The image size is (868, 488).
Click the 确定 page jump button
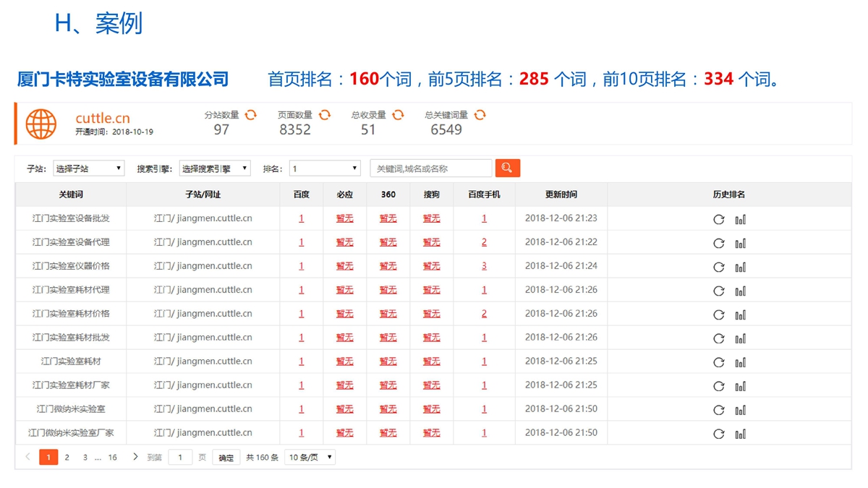coord(226,458)
